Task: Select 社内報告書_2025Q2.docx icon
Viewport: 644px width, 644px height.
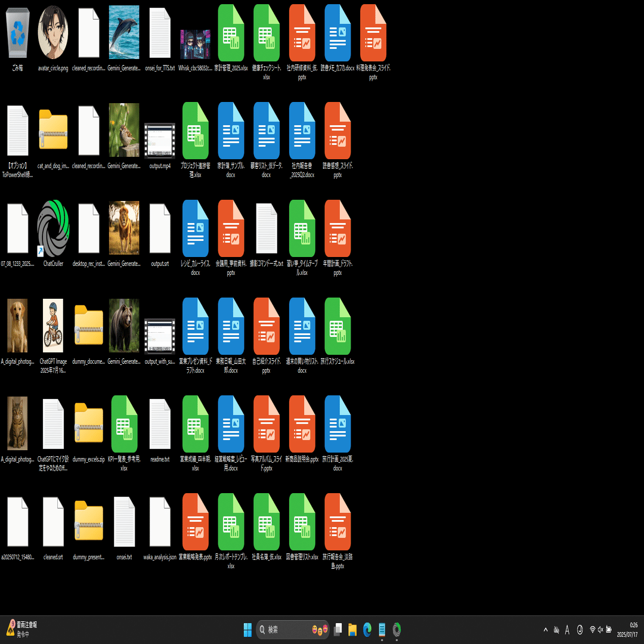Action: 302,131
